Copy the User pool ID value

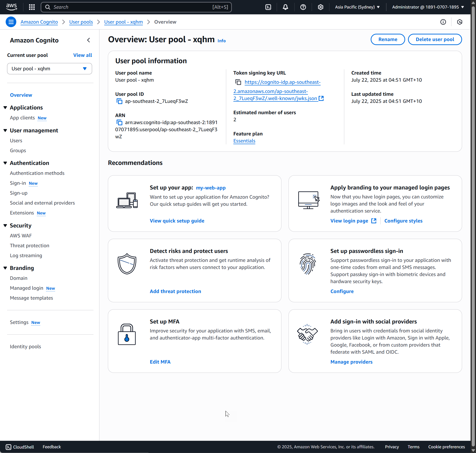pos(119,101)
